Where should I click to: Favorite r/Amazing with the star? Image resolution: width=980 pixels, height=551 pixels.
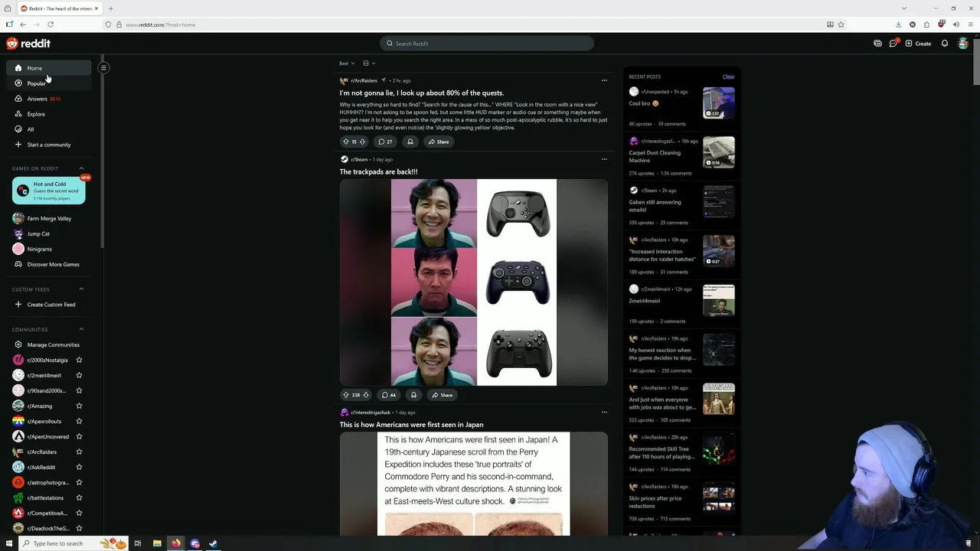(x=79, y=406)
